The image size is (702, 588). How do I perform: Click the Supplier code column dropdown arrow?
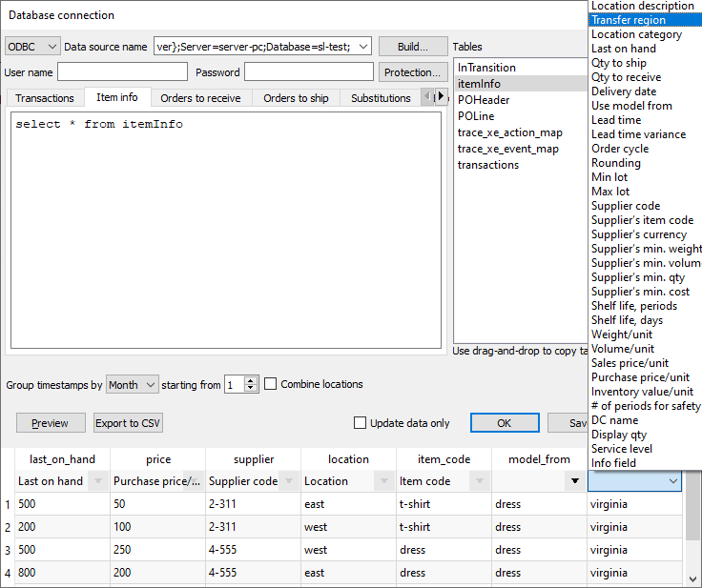click(289, 481)
